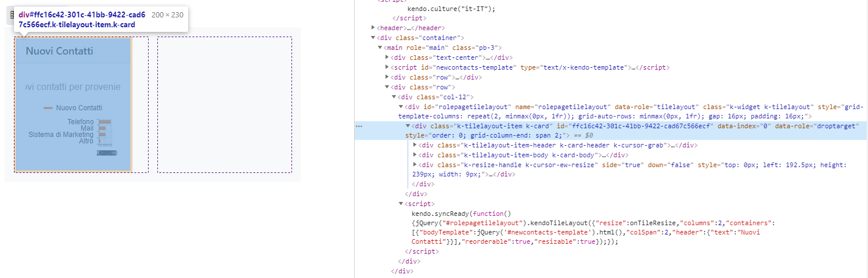Image resolution: width=868 pixels, height=278 pixels.
Task: Expand the newcontacts-template script node
Action: tap(387, 67)
